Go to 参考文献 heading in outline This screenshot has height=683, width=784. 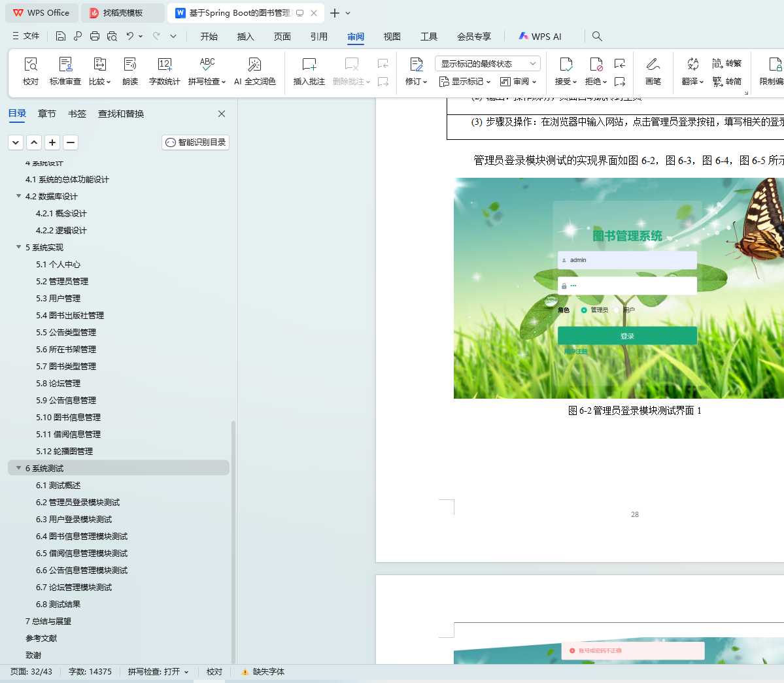pyautogui.click(x=41, y=638)
